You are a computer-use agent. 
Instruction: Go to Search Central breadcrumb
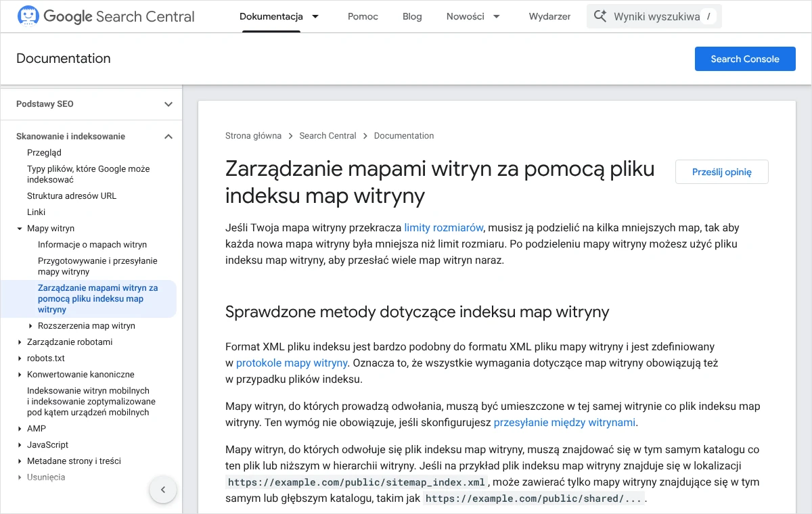pos(328,136)
